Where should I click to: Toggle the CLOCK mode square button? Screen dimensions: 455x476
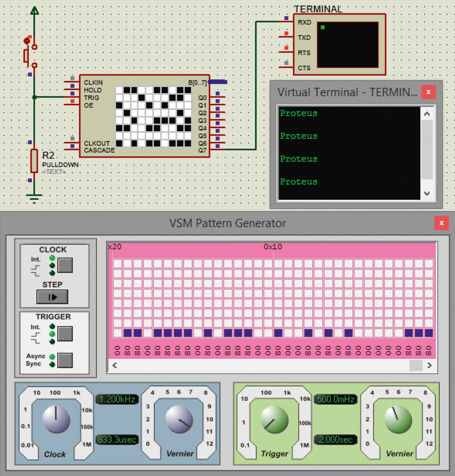[65, 265]
